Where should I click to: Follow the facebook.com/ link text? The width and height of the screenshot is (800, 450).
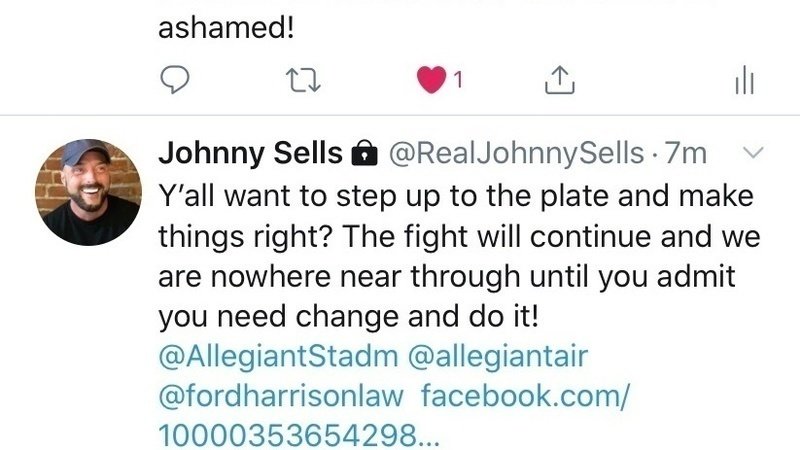tap(525, 396)
